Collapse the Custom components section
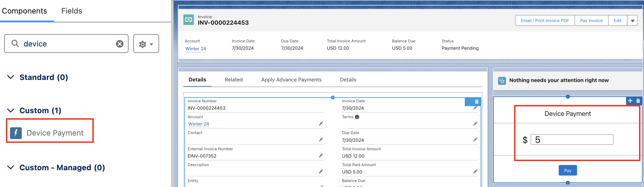The width and height of the screenshot is (644, 187). 11,111
